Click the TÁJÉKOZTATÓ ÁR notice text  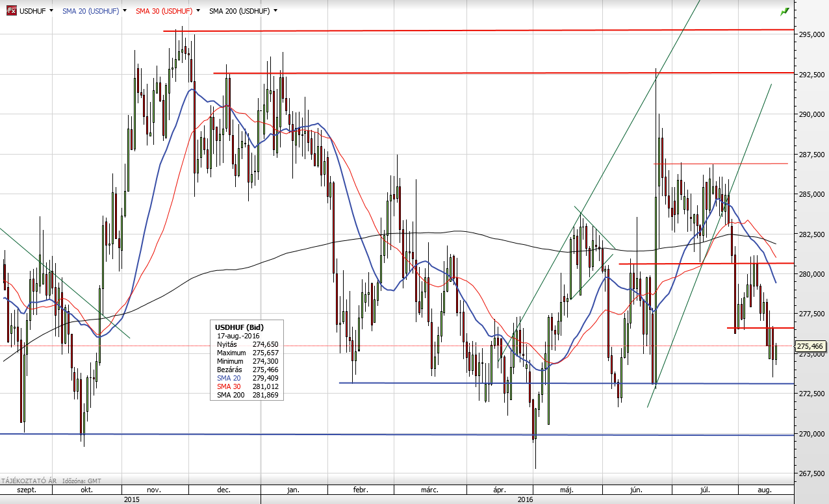point(28,481)
